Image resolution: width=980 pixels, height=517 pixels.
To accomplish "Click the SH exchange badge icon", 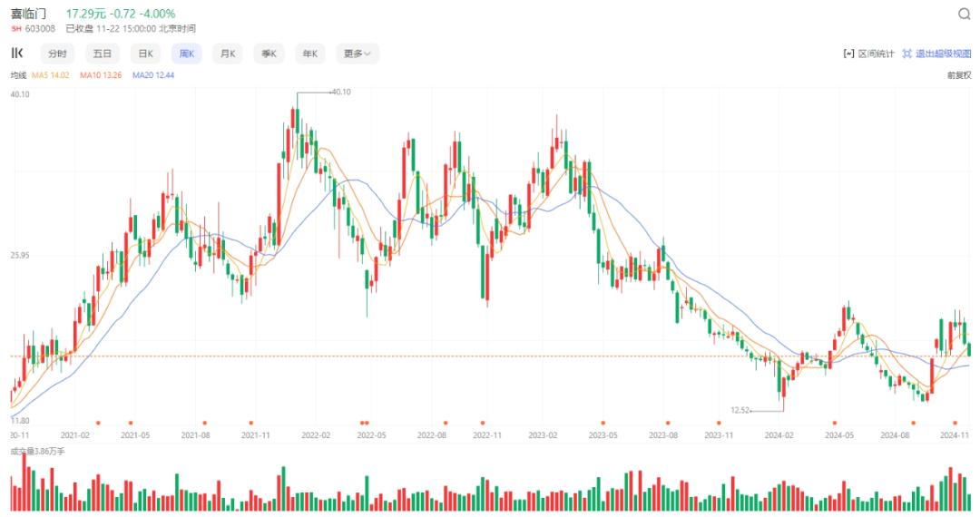I will tap(16, 29).
